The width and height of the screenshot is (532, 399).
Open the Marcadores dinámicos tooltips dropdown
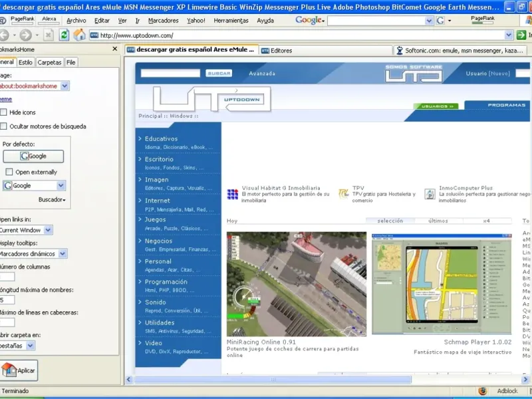(63, 253)
